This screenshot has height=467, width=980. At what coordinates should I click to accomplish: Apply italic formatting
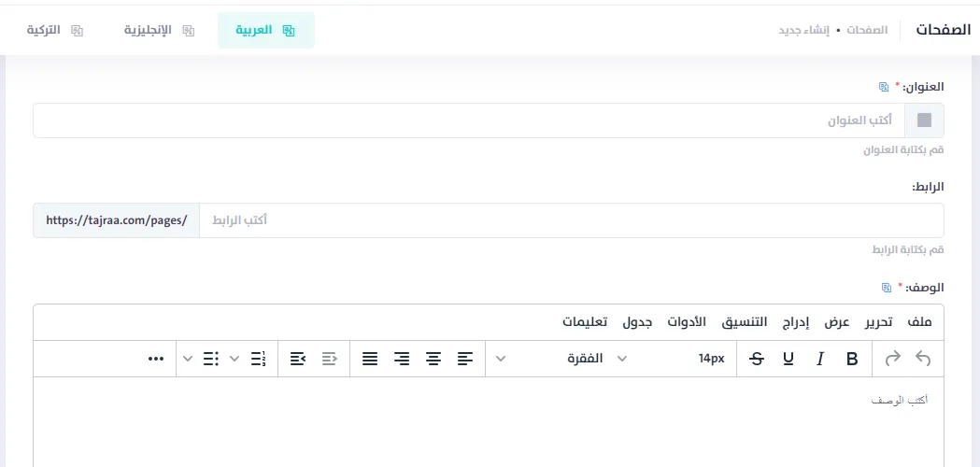[820, 359]
